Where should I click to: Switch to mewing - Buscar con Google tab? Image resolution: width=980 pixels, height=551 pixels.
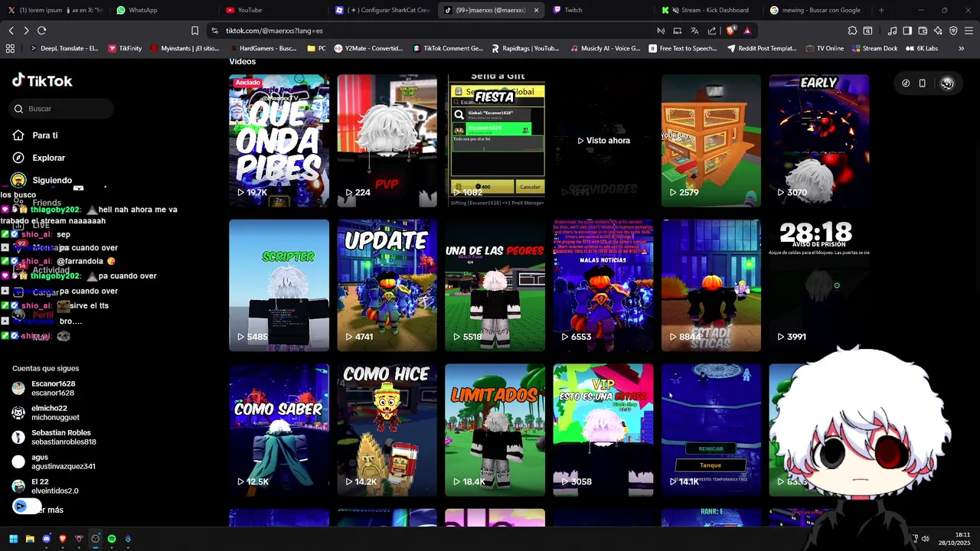pyautogui.click(x=816, y=10)
